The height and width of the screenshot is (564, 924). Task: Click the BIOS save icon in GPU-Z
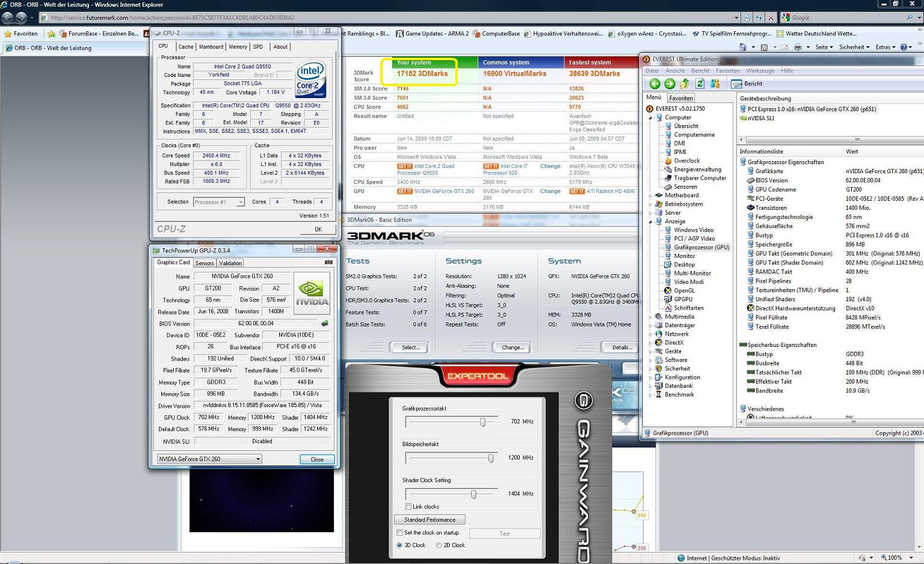[x=325, y=323]
